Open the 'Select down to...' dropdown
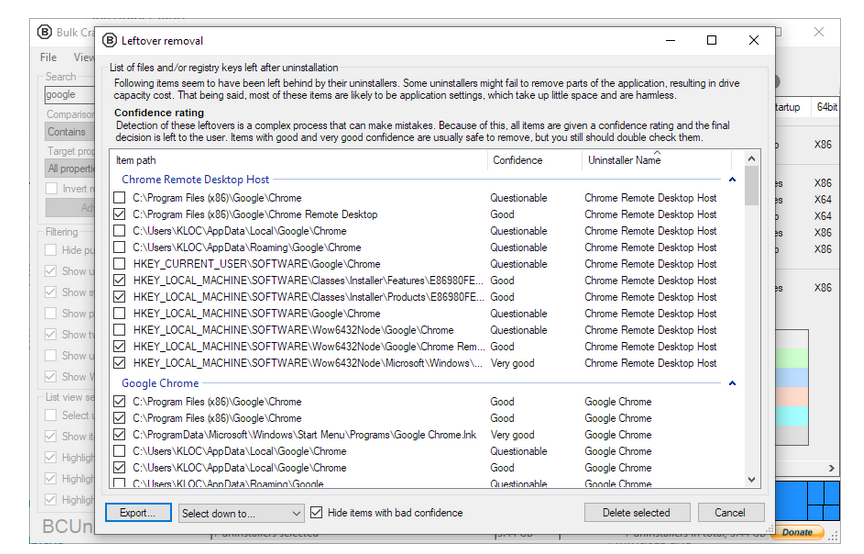 tap(241, 513)
